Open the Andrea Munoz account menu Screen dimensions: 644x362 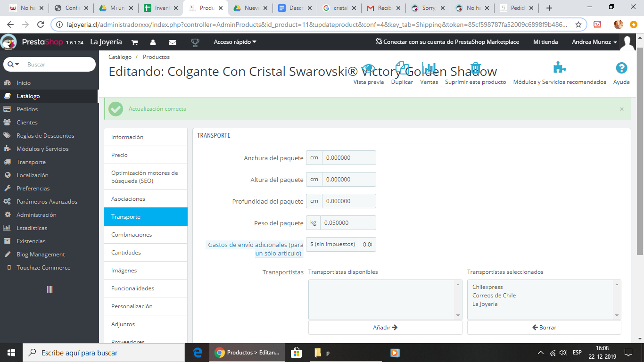594,42
